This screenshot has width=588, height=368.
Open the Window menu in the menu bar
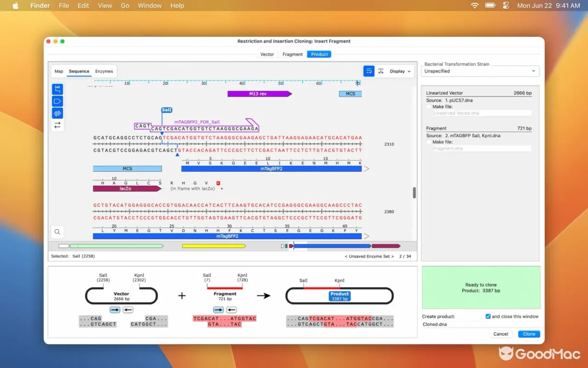(x=150, y=6)
